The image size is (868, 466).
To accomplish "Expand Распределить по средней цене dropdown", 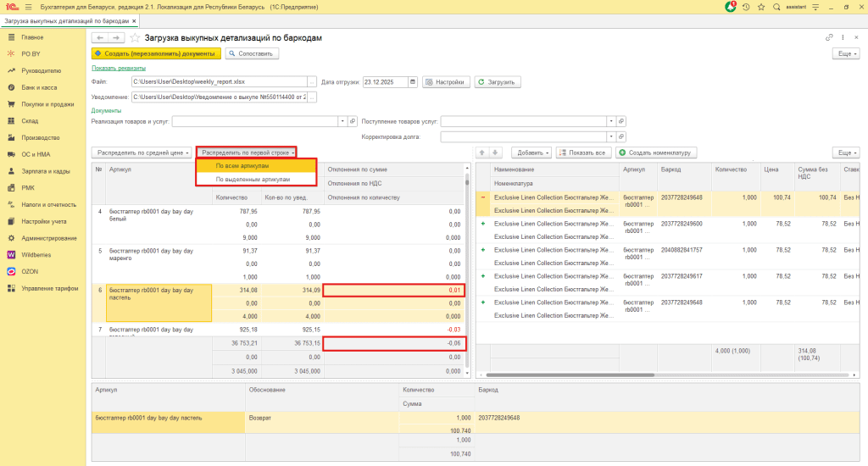I will coord(142,153).
